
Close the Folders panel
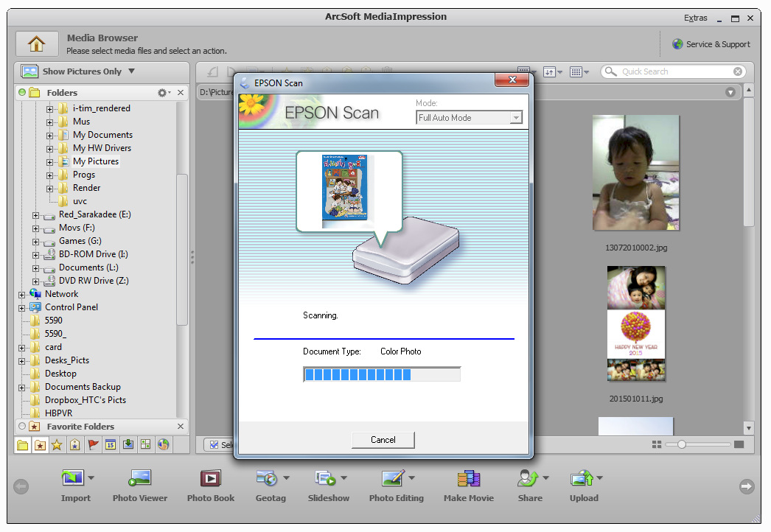click(181, 92)
